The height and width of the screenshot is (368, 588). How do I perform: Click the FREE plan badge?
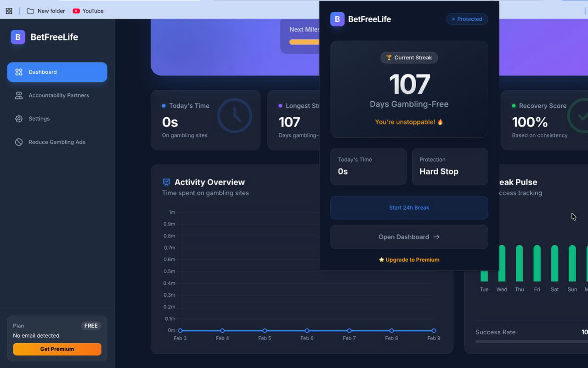click(x=91, y=326)
